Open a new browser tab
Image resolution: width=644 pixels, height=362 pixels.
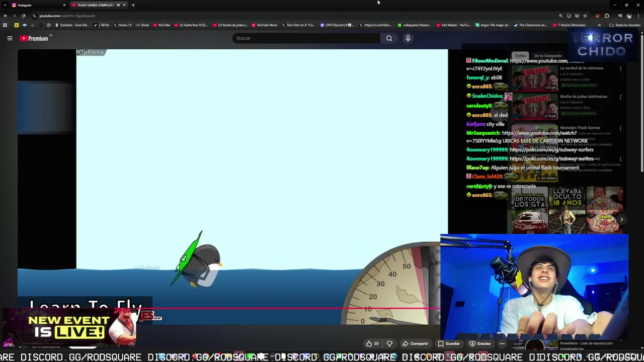(133, 5)
